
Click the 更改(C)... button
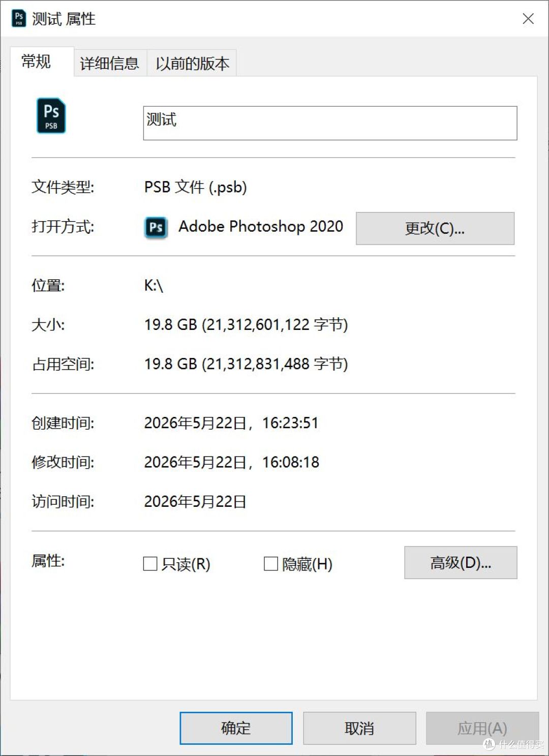pos(435,228)
